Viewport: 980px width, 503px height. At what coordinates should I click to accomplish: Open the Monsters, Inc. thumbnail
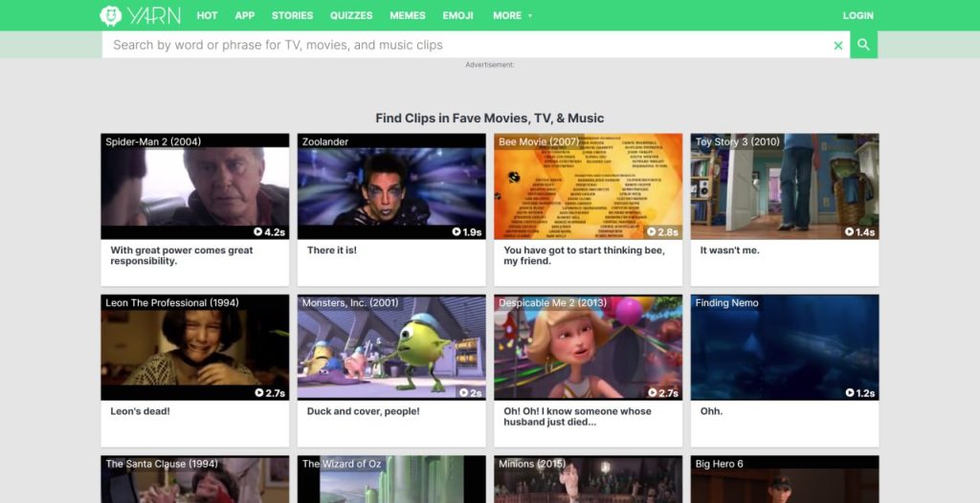pos(391,347)
